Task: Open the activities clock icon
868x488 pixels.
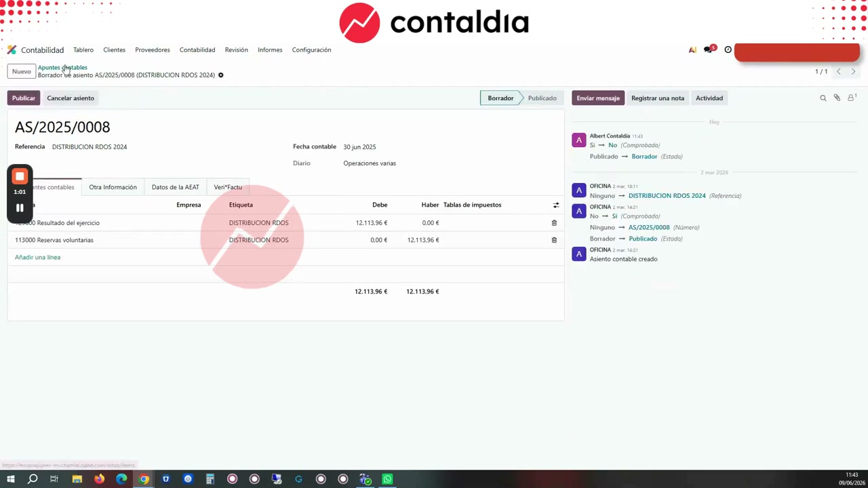Action: pyautogui.click(x=728, y=49)
